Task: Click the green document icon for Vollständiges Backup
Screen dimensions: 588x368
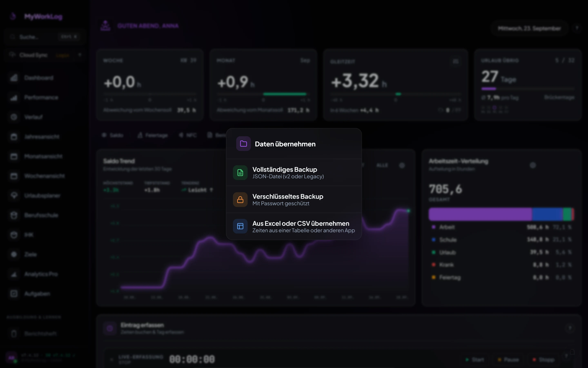Action: (x=240, y=173)
